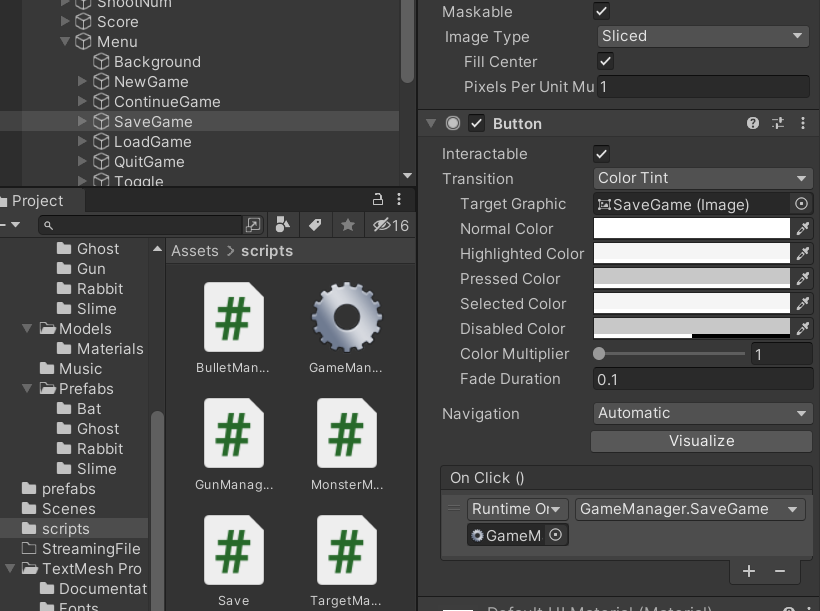Open search by type filter icon
Screen dimensions: 820x611
tap(282, 225)
